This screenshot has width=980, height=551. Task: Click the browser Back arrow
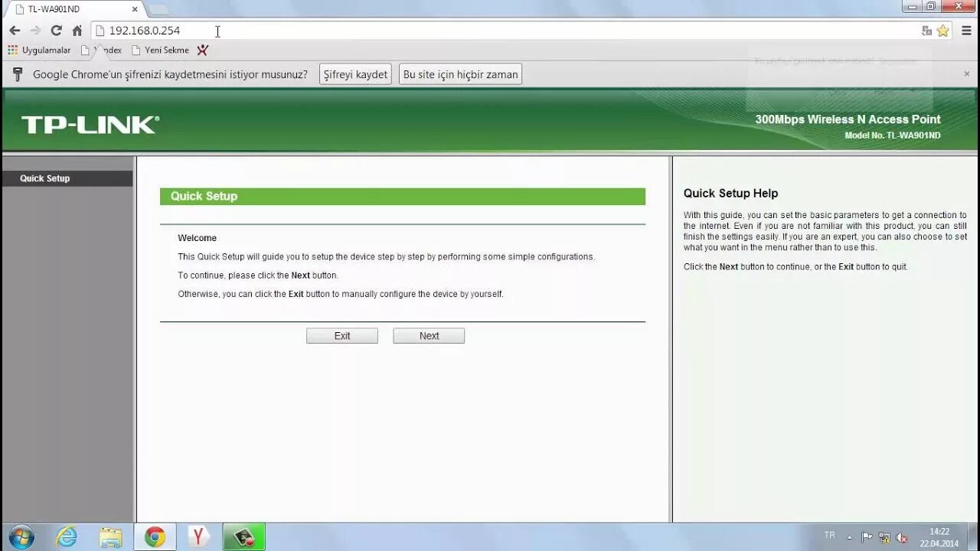pos(15,31)
